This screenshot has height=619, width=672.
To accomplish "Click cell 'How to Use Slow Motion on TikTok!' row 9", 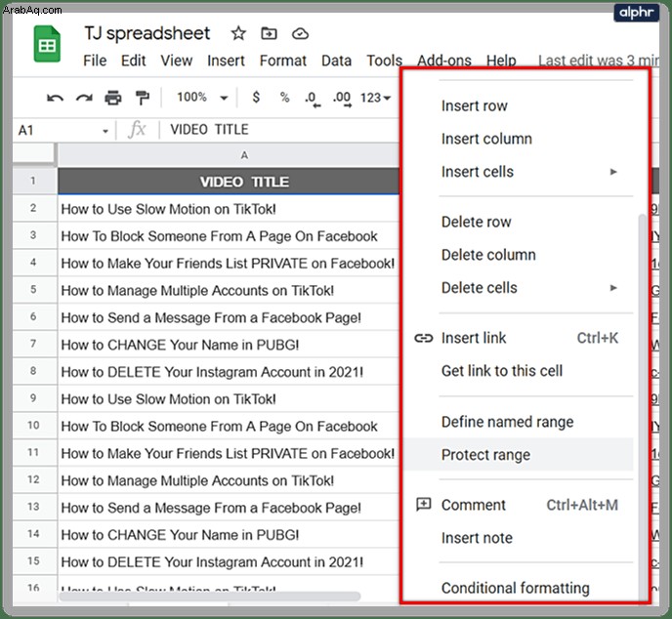I will pos(229,398).
